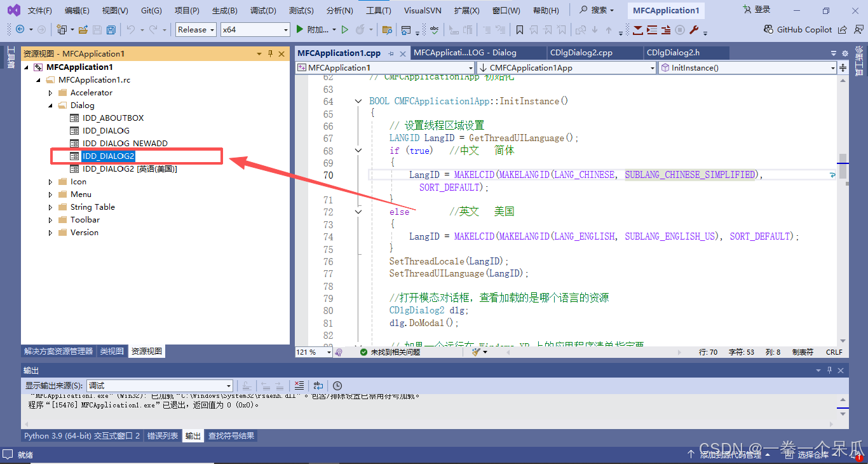This screenshot has width=868, height=464.
Task: Open the Python 3.9 (64-bit) 交互式窗口 2 tab
Action: [x=82, y=436]
